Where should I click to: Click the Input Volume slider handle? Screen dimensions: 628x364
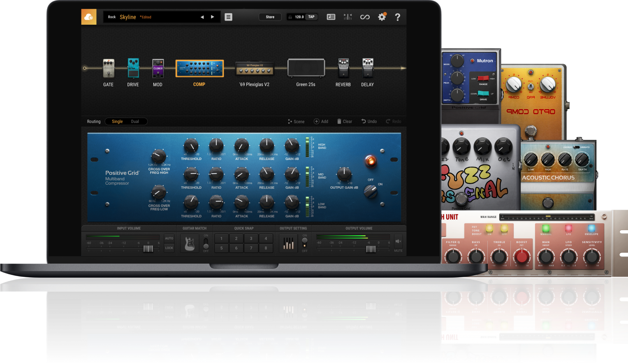coord(148,249)
